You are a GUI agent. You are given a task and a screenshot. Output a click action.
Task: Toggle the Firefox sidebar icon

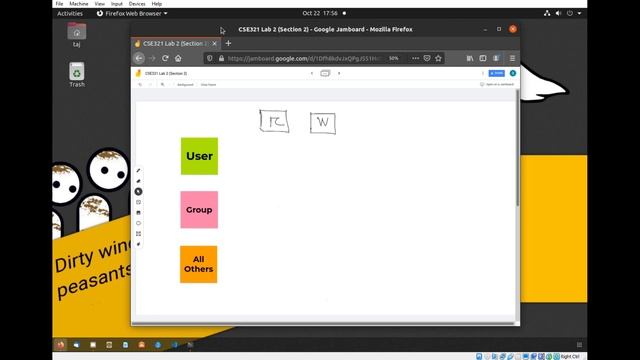[x=483, y=58]
